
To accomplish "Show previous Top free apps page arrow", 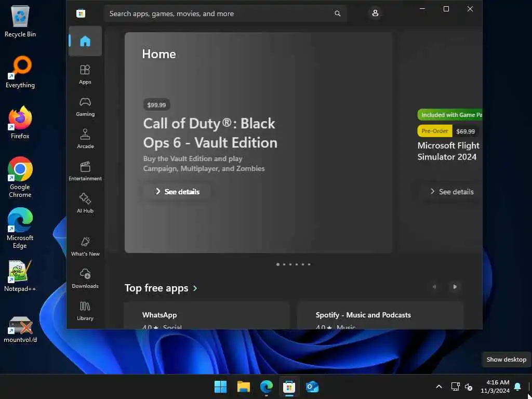I will click(434, 287).
